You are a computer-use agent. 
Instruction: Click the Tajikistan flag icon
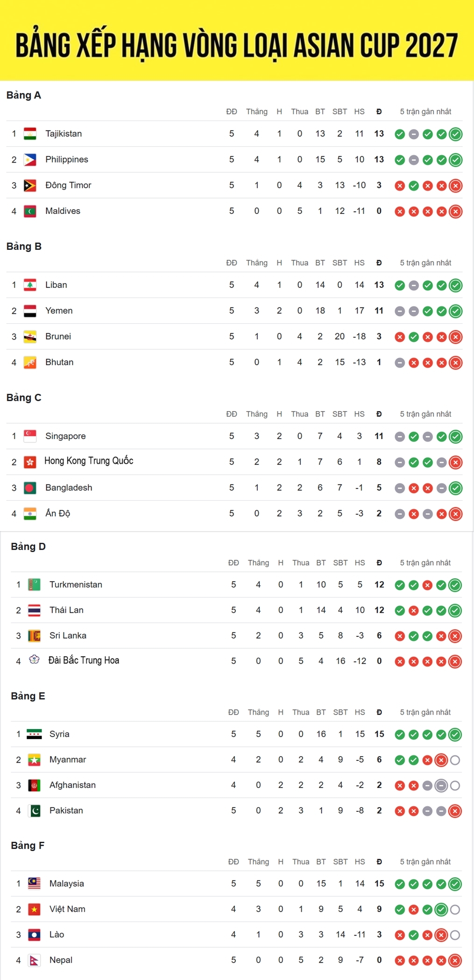(x=30, y=134)
